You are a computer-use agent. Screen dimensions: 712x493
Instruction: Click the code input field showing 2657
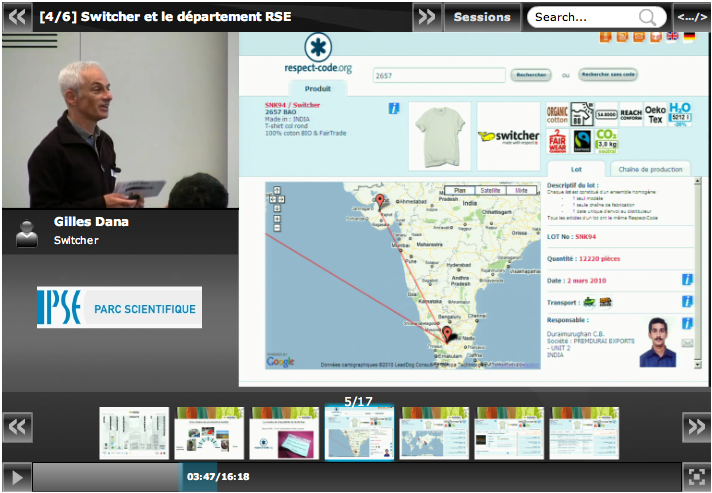point(439,75)
